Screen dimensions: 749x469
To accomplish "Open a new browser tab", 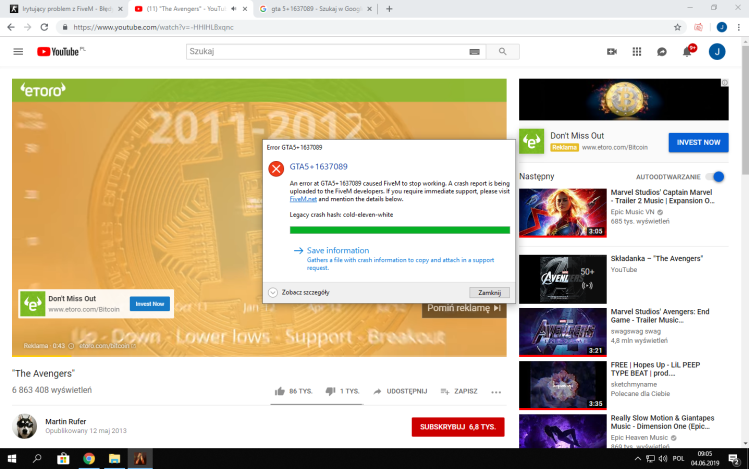I will [389, 9].
